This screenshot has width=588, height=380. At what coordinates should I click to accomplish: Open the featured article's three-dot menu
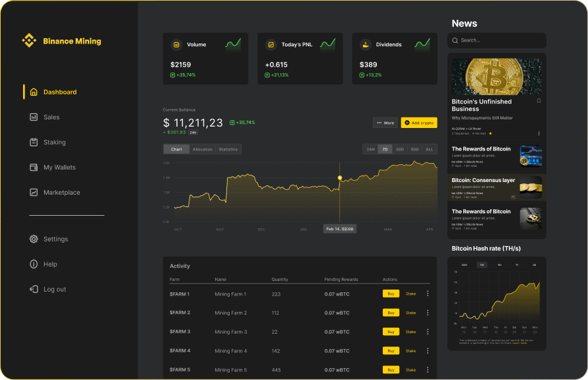(539, 133)
